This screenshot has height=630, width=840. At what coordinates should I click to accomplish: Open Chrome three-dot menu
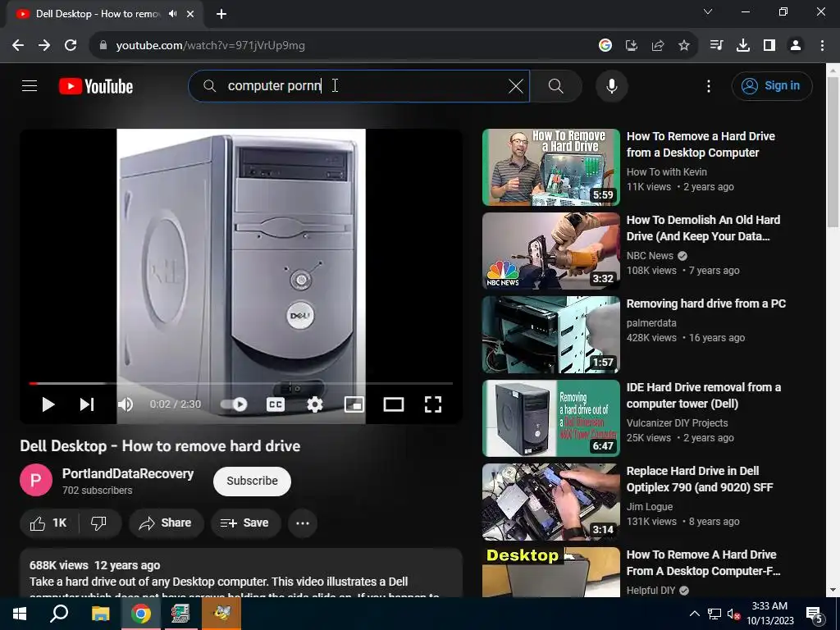pos(822,46)
